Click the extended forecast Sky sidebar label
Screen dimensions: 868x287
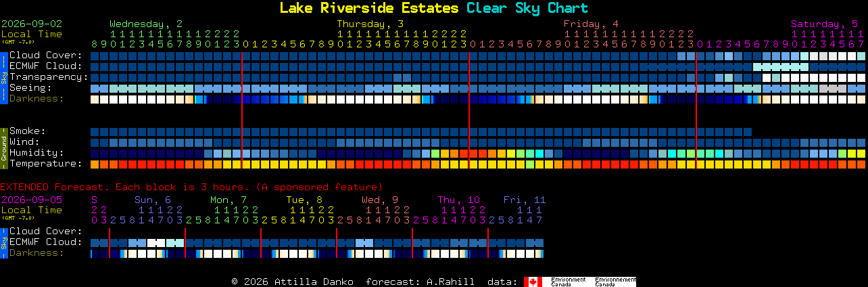(x=3, y=242)
